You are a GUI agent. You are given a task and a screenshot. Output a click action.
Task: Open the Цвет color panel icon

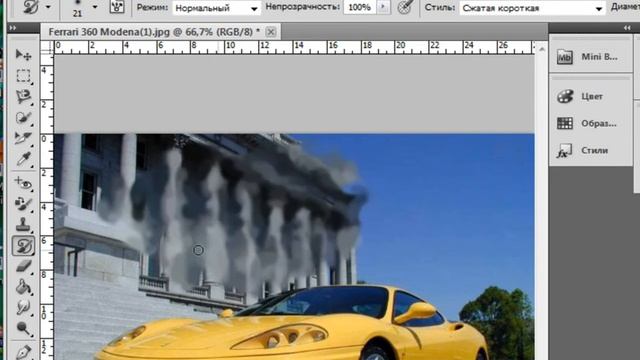click(565, 96)
